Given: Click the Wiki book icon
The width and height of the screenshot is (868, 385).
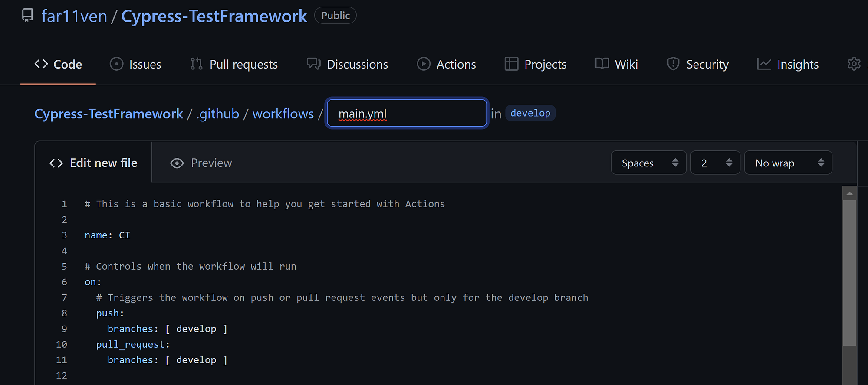Looking at the screenshot, I should [x=602, y=64].
